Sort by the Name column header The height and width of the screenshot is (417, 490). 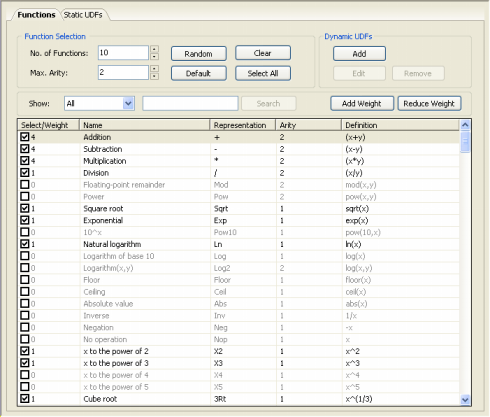tap(144, 125)
